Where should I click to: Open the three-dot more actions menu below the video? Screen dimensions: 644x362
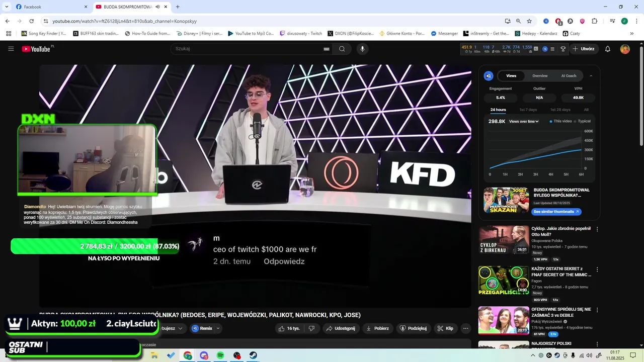(x=465, y=328)
